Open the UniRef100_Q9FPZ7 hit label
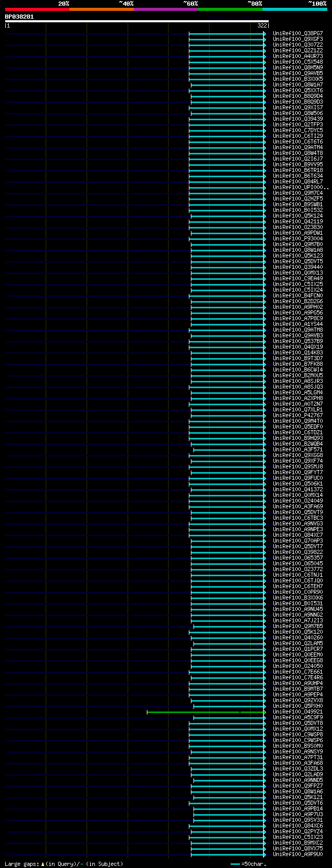Screen dimensions: 332x868 pyautogui.click(x=298, y=786)
